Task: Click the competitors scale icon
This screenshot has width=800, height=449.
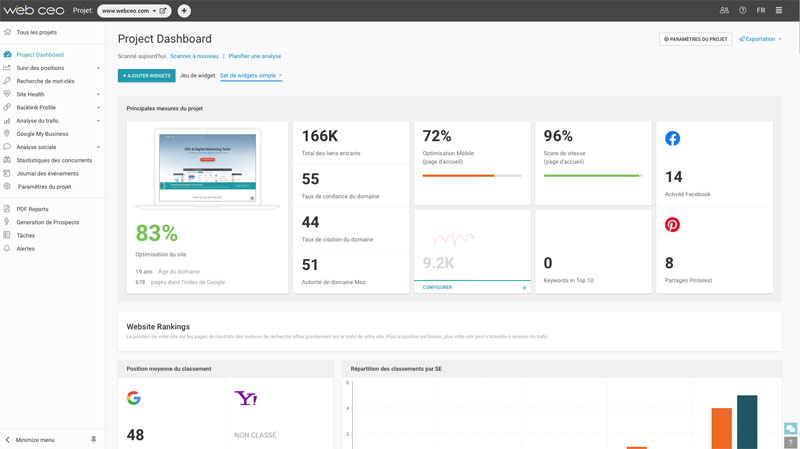Action: coord(7,160)
